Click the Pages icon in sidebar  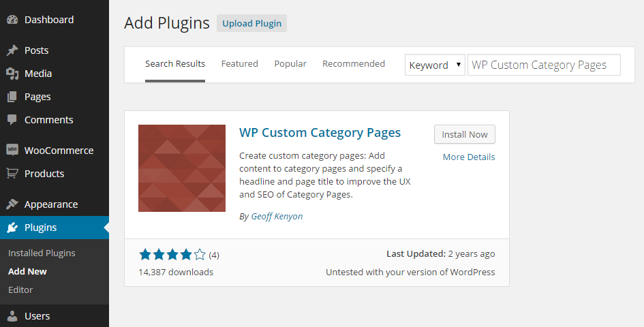12,97
